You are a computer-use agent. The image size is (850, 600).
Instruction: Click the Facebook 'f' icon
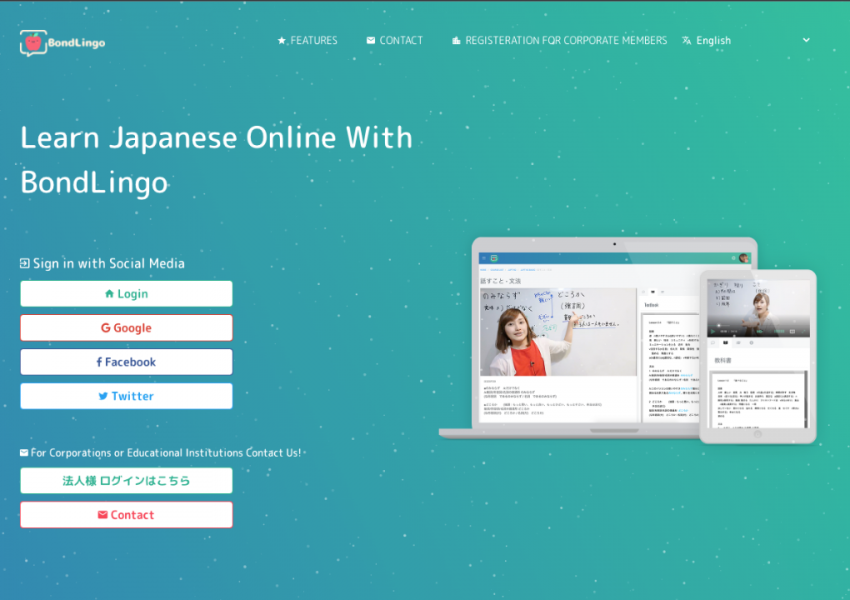point(99,362)
